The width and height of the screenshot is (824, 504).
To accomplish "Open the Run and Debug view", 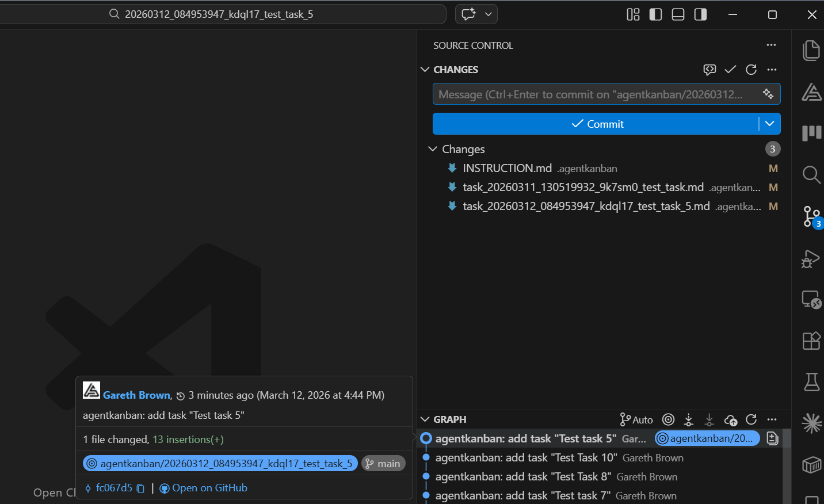I will coord(811,259).
